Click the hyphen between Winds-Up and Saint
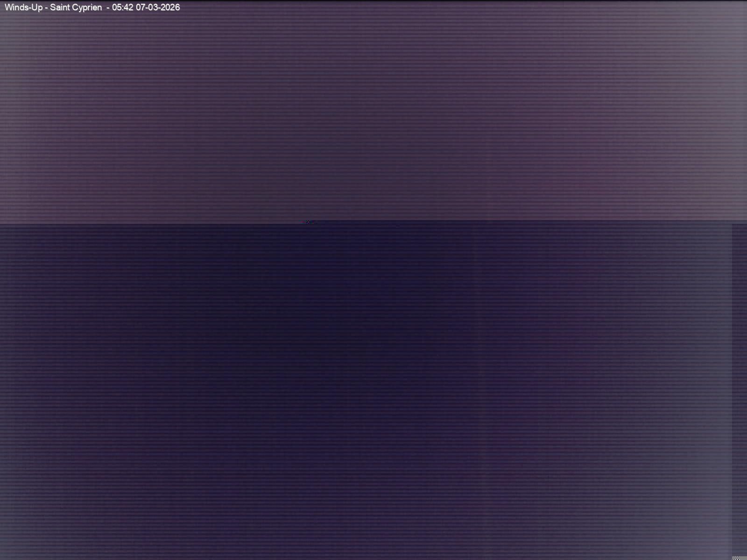747x560 pixels. pyautogui.click(x=46, y=8)
